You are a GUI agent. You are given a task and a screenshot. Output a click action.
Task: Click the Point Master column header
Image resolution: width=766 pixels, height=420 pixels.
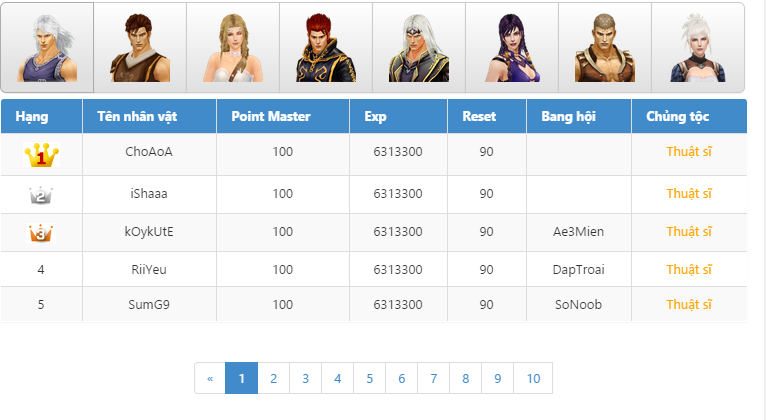point(271,117)
